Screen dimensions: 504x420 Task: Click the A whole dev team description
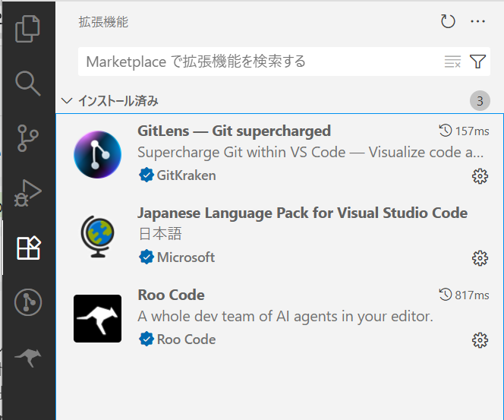pos(285,317)
